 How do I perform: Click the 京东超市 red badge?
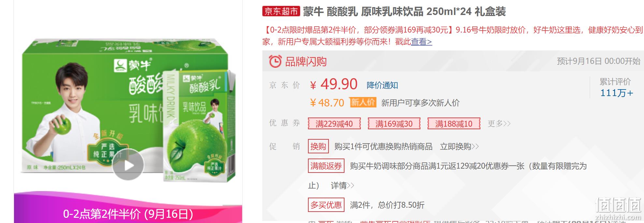[x=281, y=11]
